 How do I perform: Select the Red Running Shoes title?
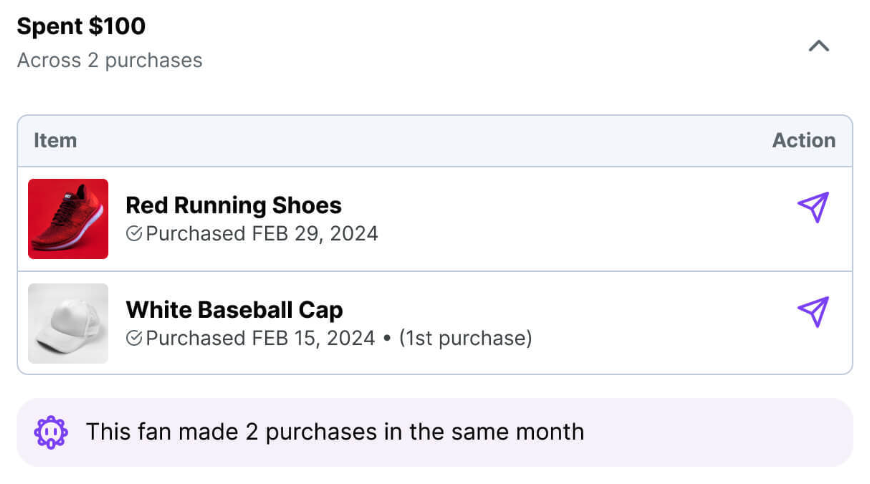coord(233,206)
